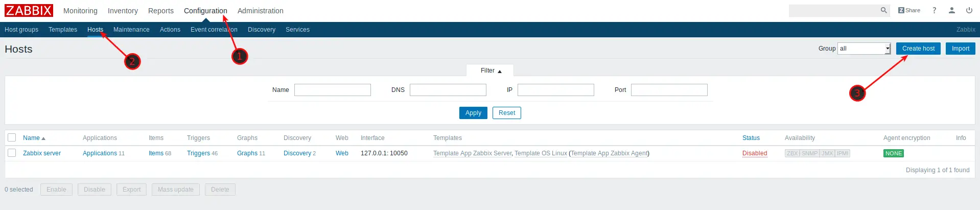
Task: Click the Enable button
Action: pyautogui.click(x=56, y=190)
